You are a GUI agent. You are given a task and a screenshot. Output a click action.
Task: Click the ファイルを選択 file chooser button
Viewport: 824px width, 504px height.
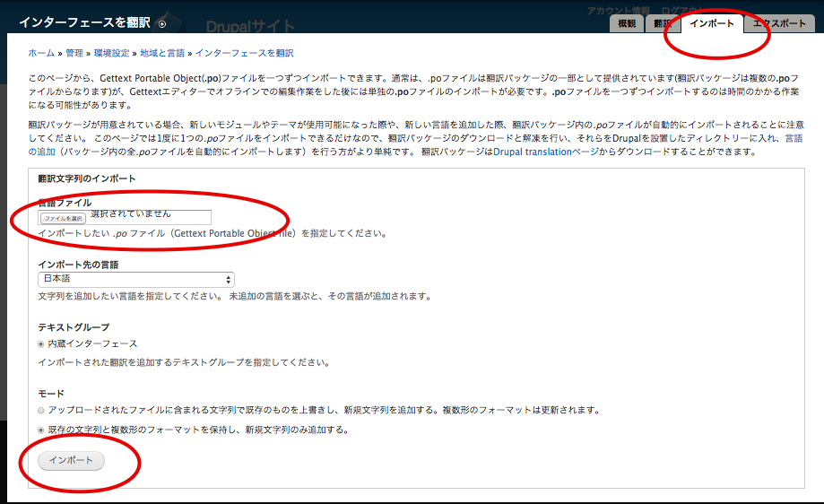pyautogui.click(x=63, y=217)
